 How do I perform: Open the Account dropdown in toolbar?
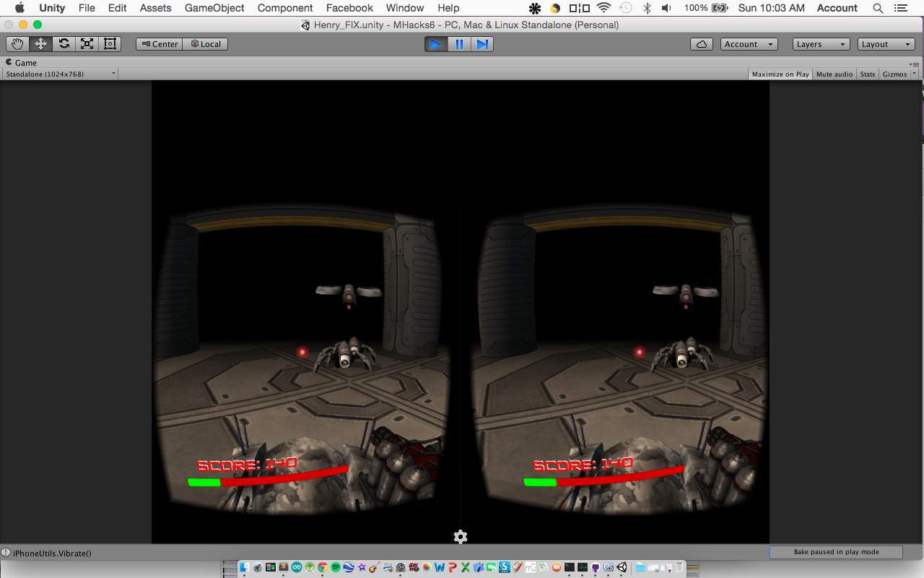pos(749,44)
